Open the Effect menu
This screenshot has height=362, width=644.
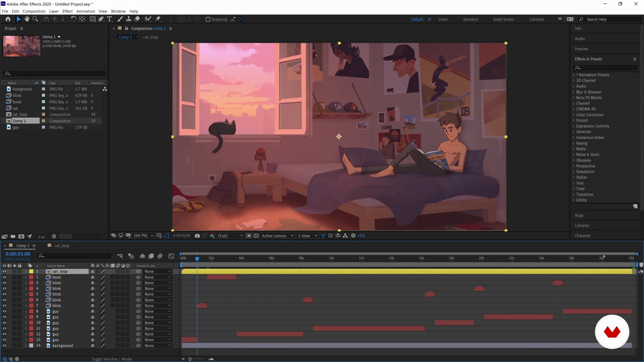click(x=67, y=11)
